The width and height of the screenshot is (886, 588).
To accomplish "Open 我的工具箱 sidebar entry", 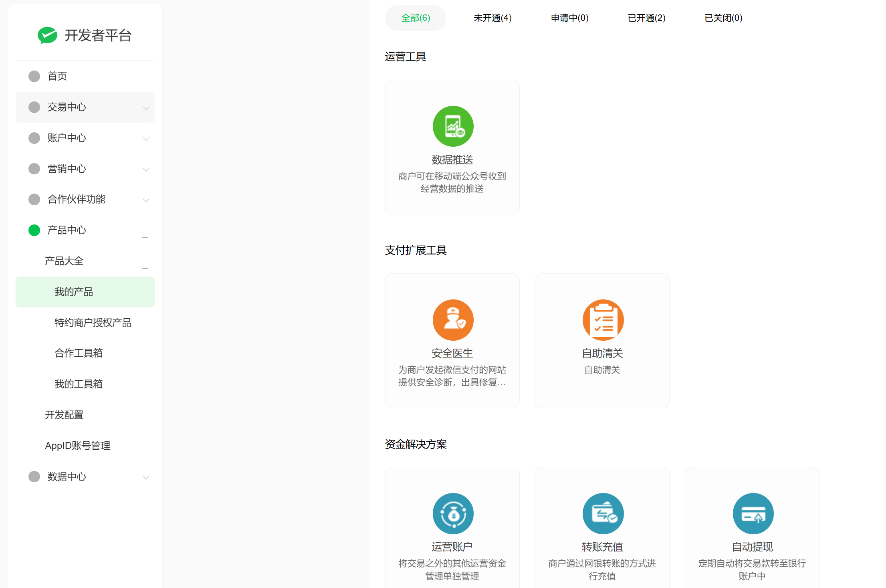I will point(79,384).
